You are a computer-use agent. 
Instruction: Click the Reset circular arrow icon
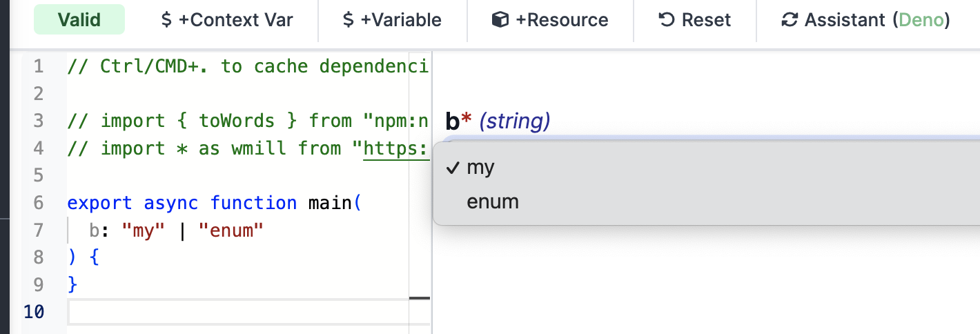pyautogui.click(x=667, y=20)
